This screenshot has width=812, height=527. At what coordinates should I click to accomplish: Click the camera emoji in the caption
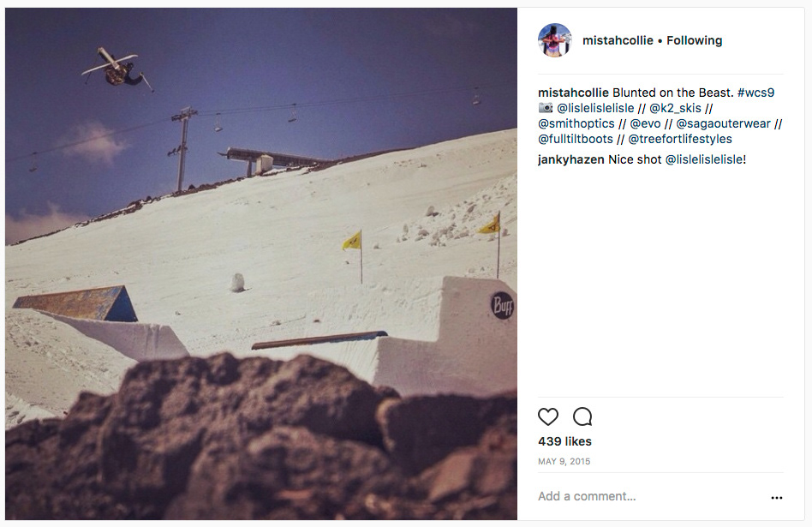546,108
